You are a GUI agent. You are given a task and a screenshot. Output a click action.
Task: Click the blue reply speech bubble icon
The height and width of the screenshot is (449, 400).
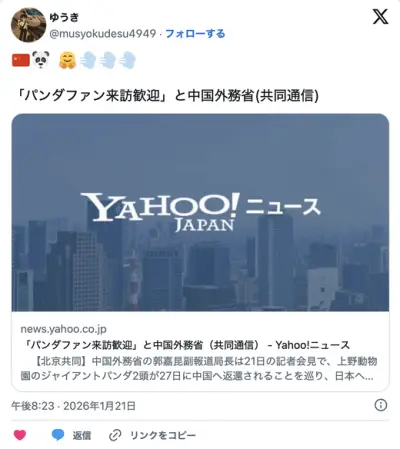coord(58,435)
